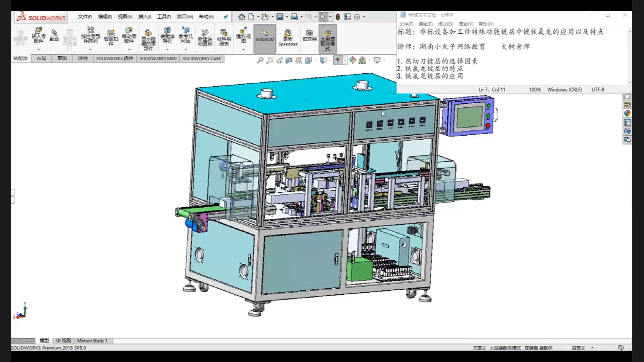This screenshot has width=644, height=362.
Task: Open SOLIDWORKS 文件(F) File menu
Action: 85,17
